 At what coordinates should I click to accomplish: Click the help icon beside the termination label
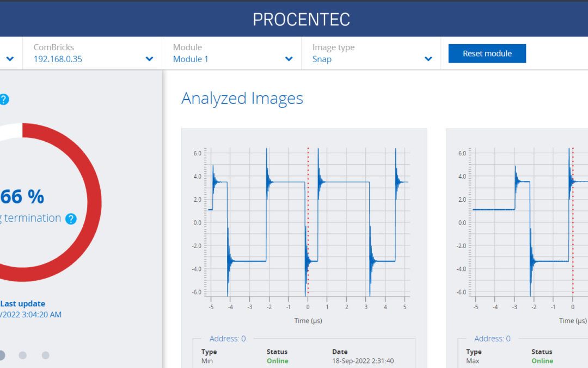coord(71,219)
